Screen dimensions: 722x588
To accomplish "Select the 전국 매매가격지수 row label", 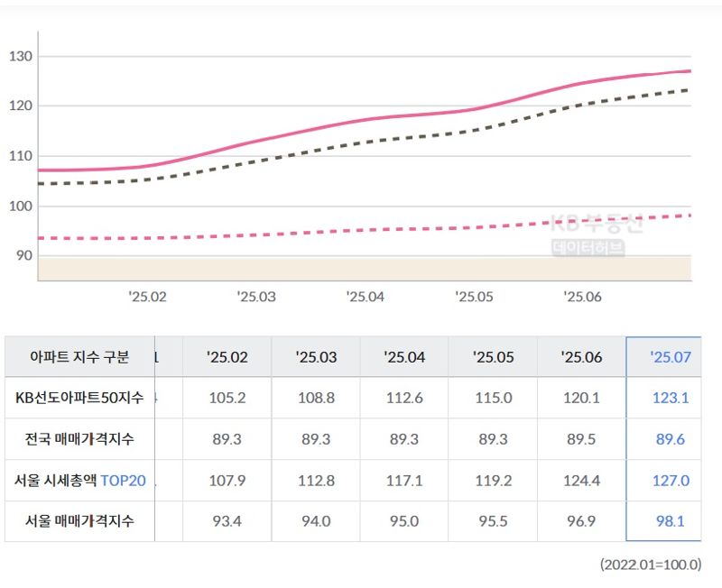I will 80,439.
